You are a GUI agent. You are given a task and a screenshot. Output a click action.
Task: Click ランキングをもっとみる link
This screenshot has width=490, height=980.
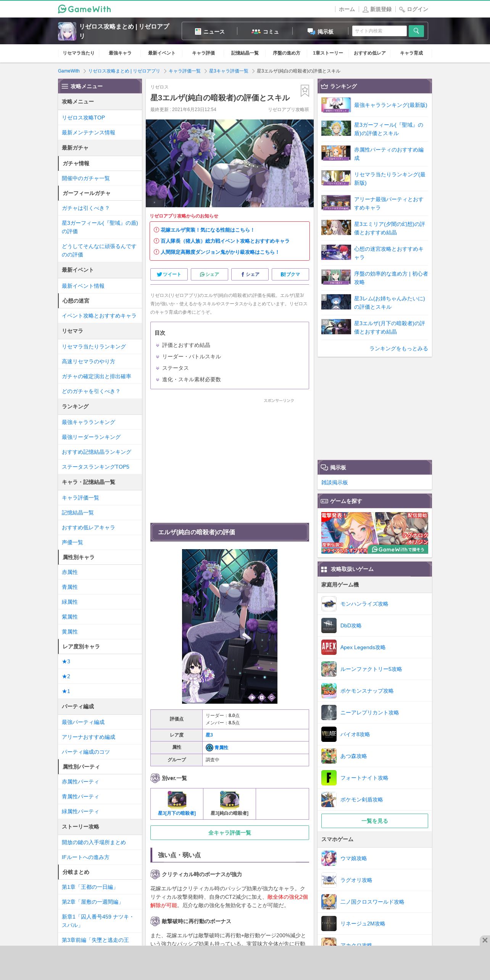(398, 348)
